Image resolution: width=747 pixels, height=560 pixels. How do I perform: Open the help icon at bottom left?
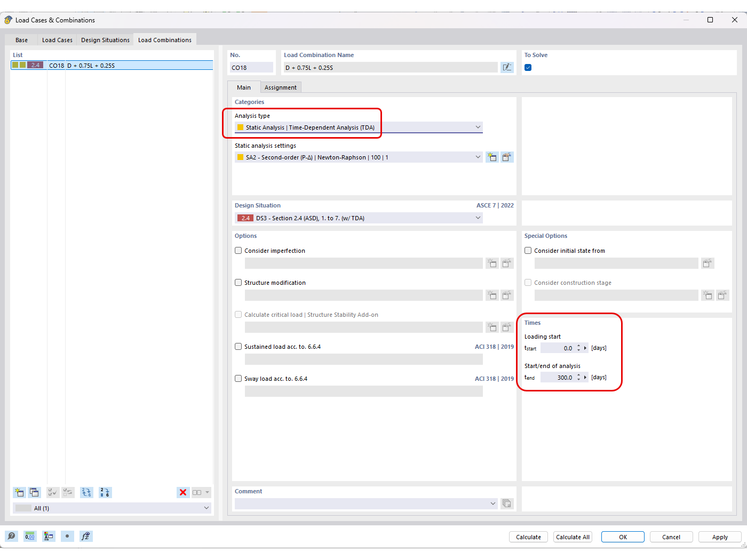tap(11, 536)
